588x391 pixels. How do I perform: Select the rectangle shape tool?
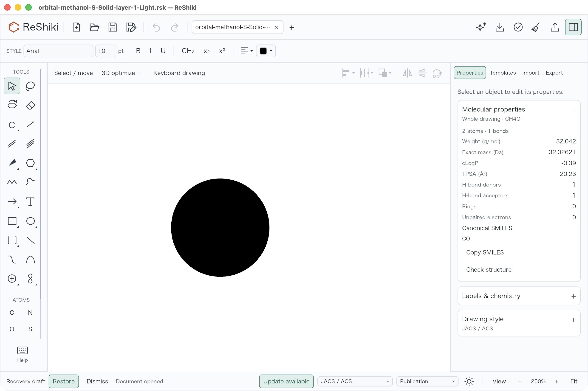pyautogui.click(x=12, y=221)
